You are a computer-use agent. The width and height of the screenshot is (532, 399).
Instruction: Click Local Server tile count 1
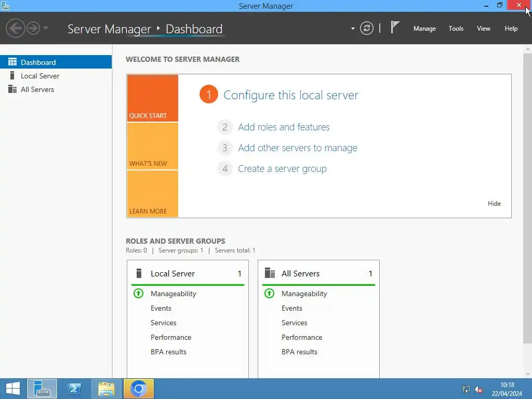click(240, 273)
